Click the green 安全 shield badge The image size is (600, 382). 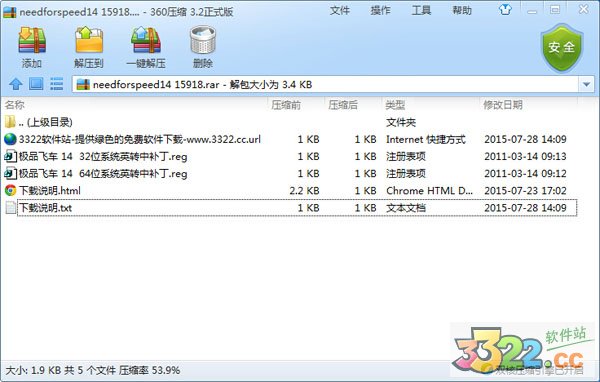point(561,47)
